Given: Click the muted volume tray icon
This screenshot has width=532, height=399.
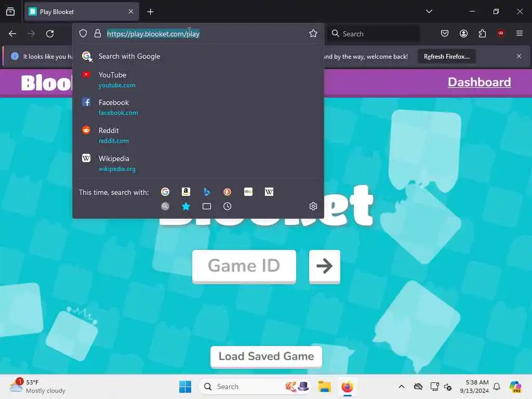Looking at the screenshot, I should (x=447, y=387).
